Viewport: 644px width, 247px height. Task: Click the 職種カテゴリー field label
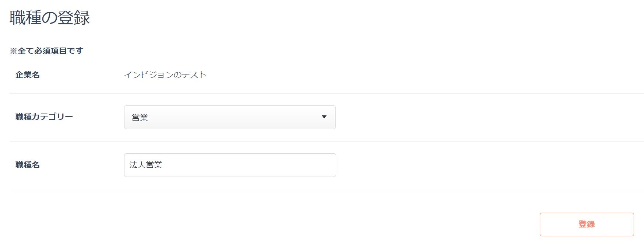point(44,117)
